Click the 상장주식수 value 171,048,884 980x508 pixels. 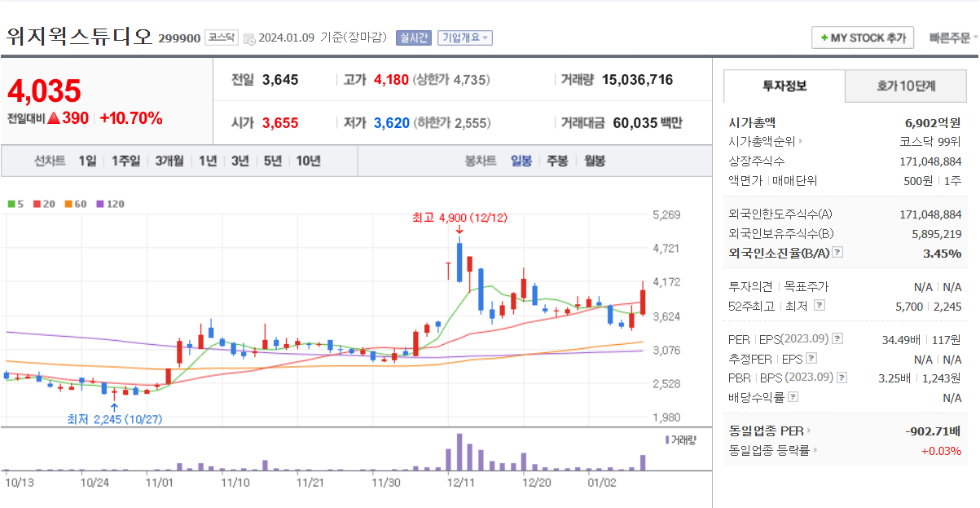pyautogui.click(x=930, y=161)
